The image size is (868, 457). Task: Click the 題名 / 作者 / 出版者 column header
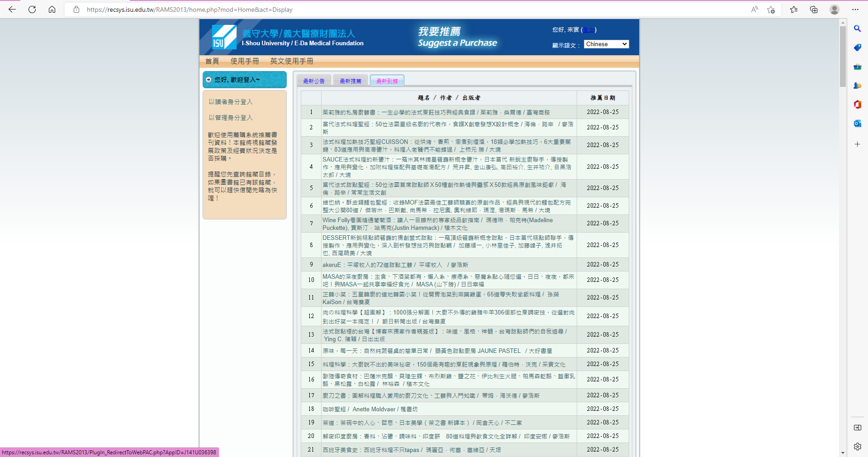pos(449,98)
